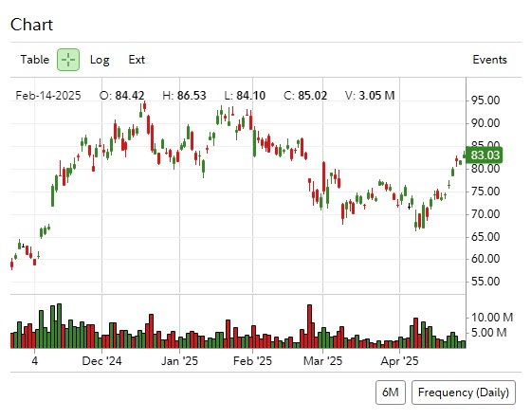Toggle the crosshair cursor icon
Viewport: 531px width, 420px height.
[x=68, y=60]
